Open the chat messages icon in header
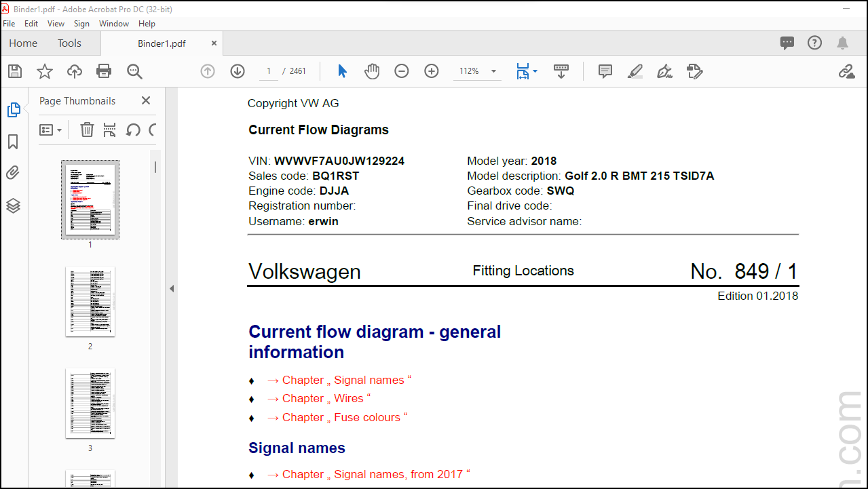Screen dimensions: 868x489 tap(787, 43)
